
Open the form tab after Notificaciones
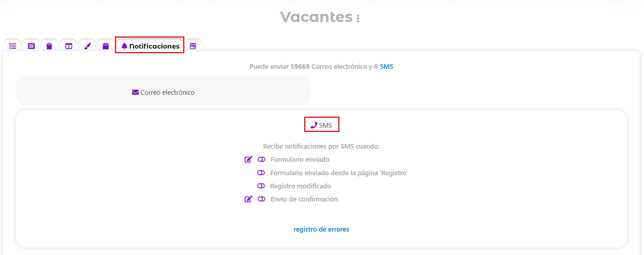(193, 46)
